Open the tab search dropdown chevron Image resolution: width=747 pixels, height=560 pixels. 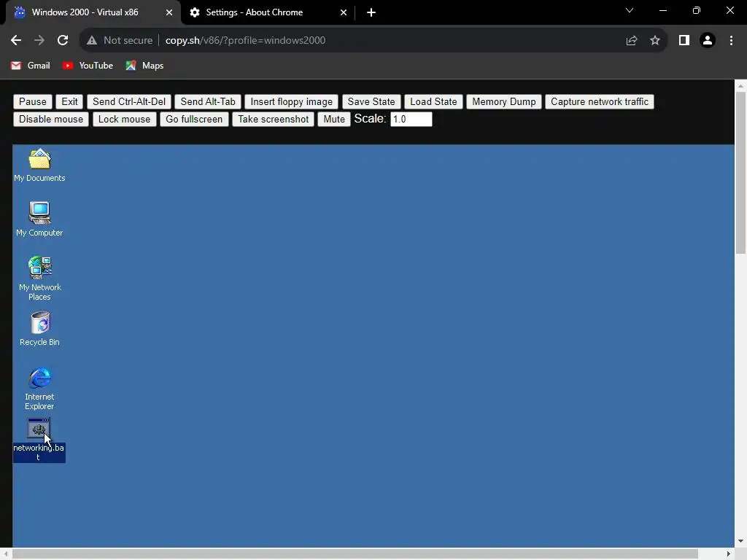click(630, 10)
